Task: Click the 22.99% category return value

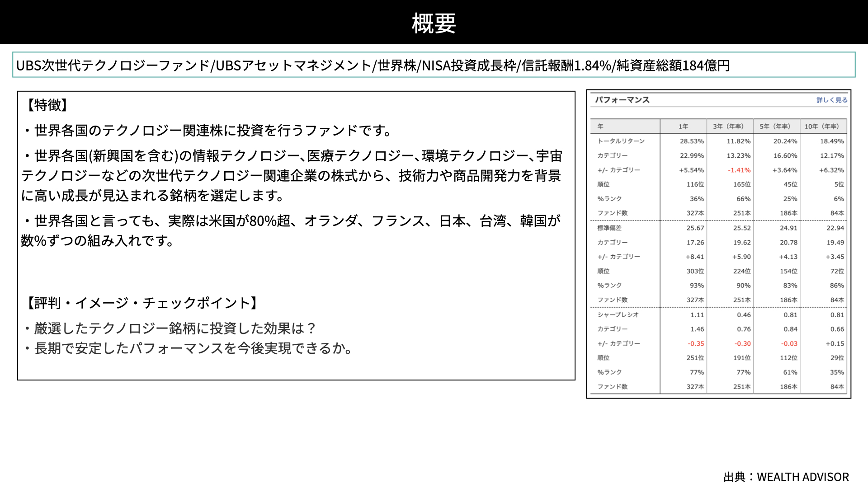Action: tap(692, 155)
